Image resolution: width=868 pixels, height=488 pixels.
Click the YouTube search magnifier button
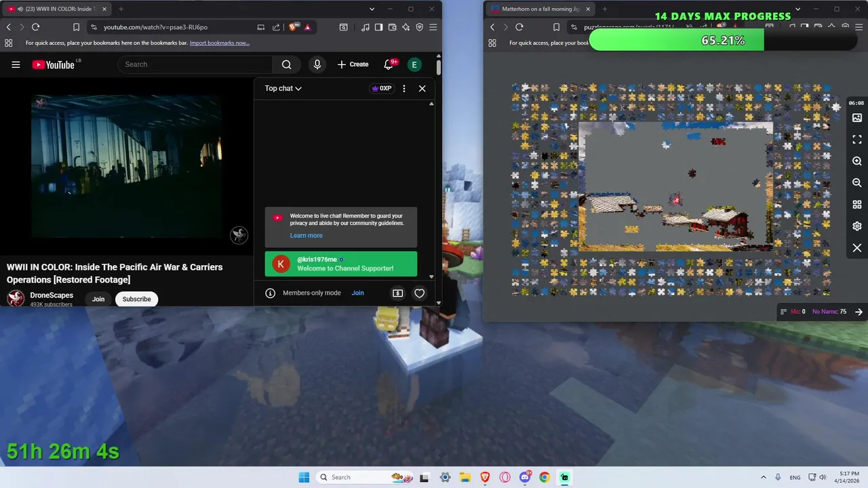pos(286,64)
